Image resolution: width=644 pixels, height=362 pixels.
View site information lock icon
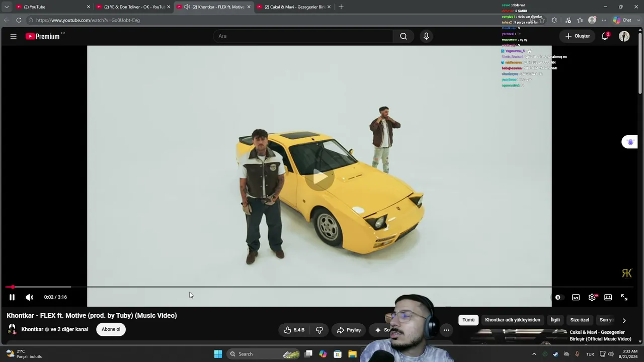coord(31,20)
